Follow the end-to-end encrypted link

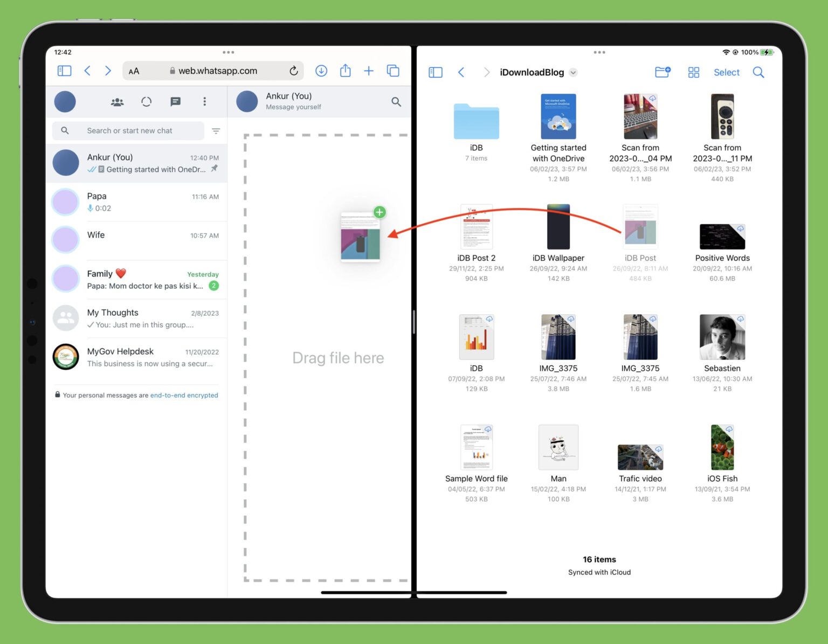tap(184, 395)
